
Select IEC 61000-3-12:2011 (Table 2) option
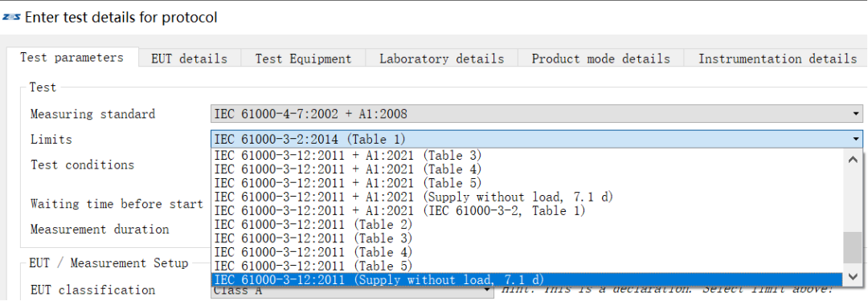click(x=527, y=225)
